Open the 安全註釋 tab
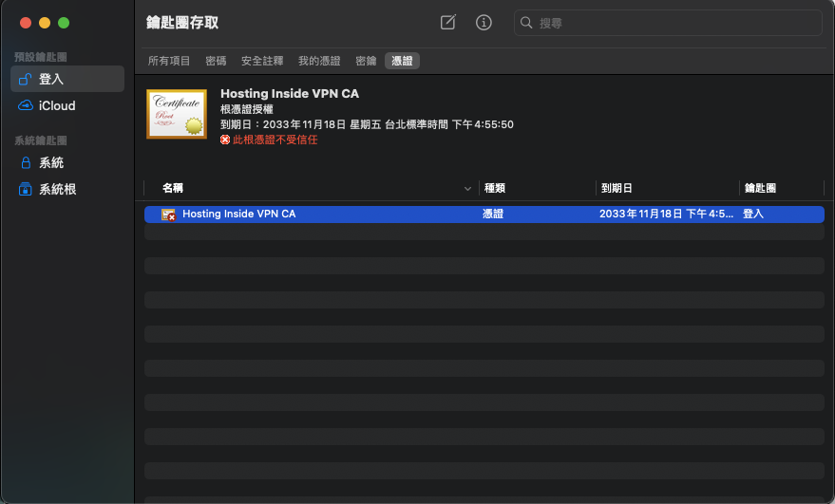Viewport: 835px width, 504px height. pos(262,61)
